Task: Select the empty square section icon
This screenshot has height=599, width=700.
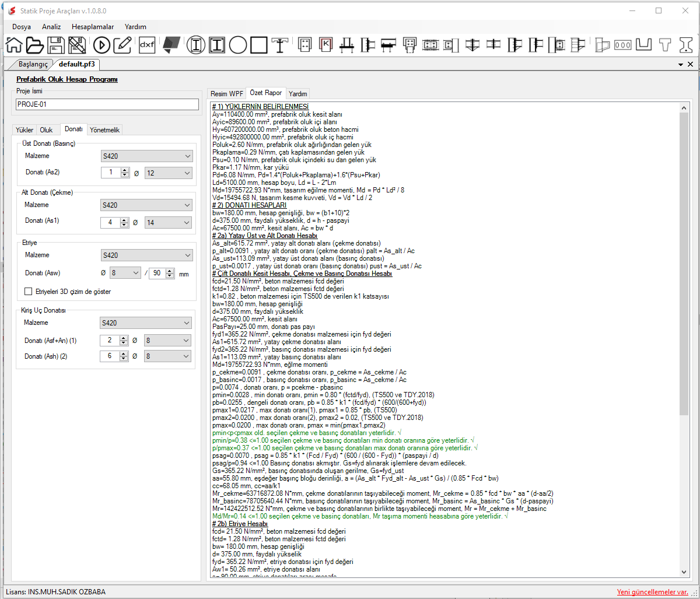Action: tap(258, 44)
